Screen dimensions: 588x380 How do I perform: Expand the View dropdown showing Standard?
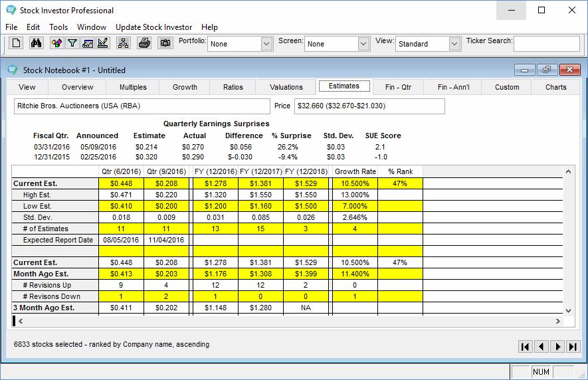[x=454, y=44]
